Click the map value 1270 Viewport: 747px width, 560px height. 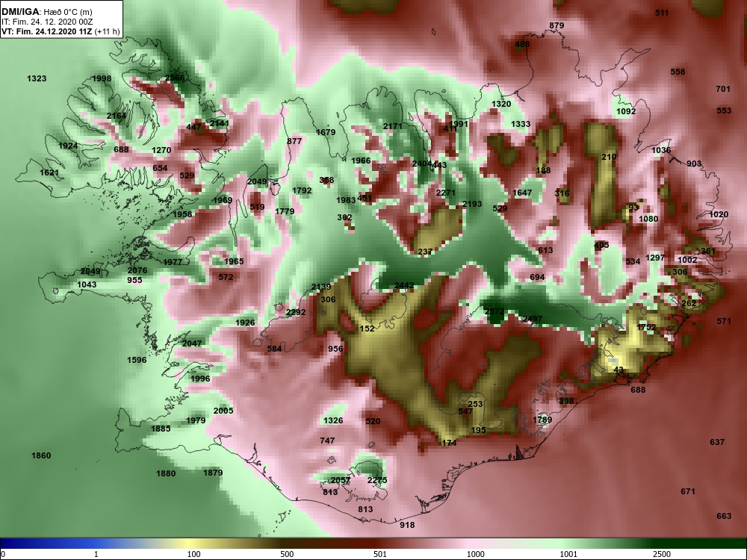point(161,151)
